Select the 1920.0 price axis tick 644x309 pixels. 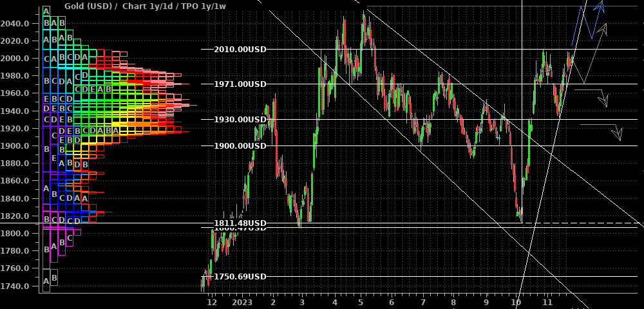tap(15, 129)
